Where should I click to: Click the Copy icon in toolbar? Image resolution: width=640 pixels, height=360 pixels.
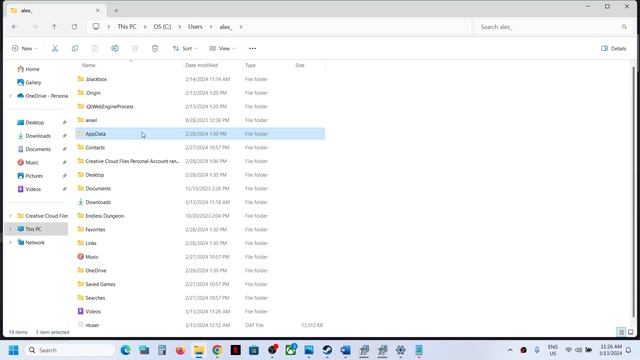click(x=75, y=48)
